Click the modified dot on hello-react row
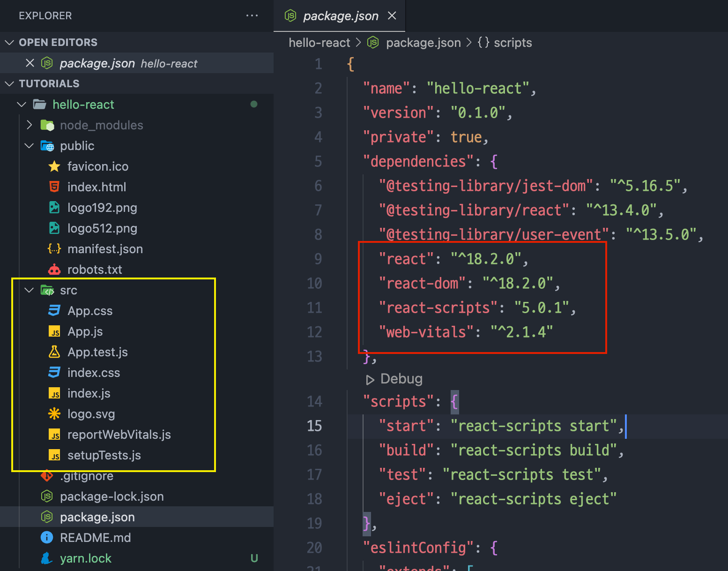 (254, 104)
